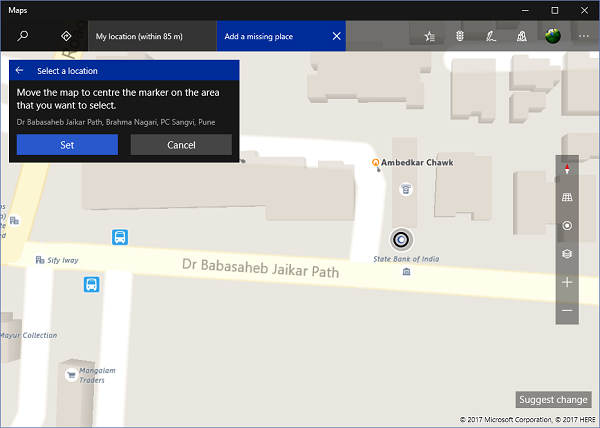This screenshot has width=600, height=428.
Task: Click the State Bank of India label
Action: click(x=406, y=259)
